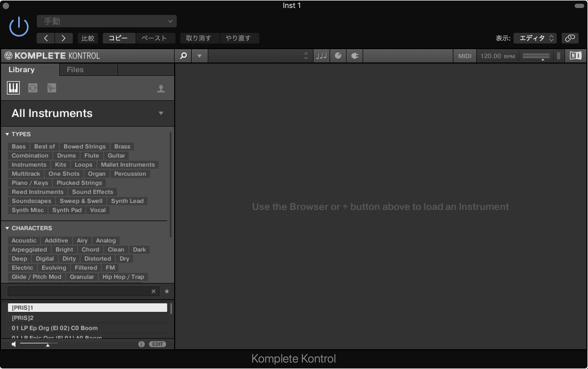Click the info icon beside EDIT
Viewport: 588px width, 369px height.
tap(141, 344)
